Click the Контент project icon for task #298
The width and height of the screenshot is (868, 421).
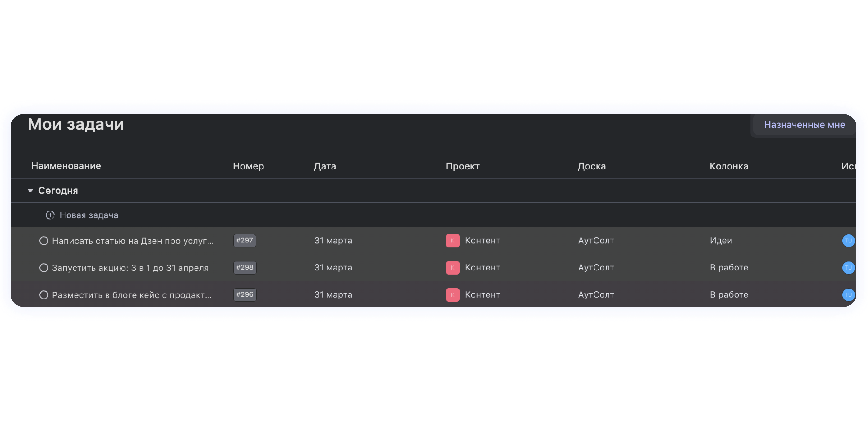453,268
